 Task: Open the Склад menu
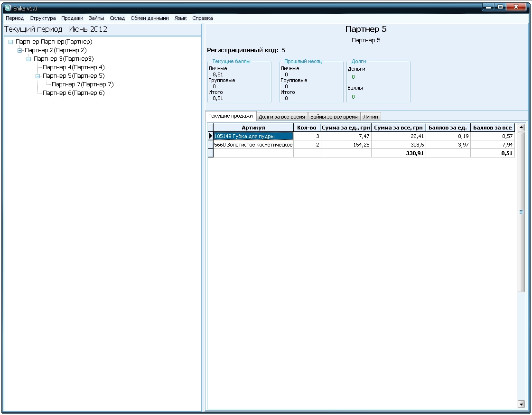click(x=117, y=18)
